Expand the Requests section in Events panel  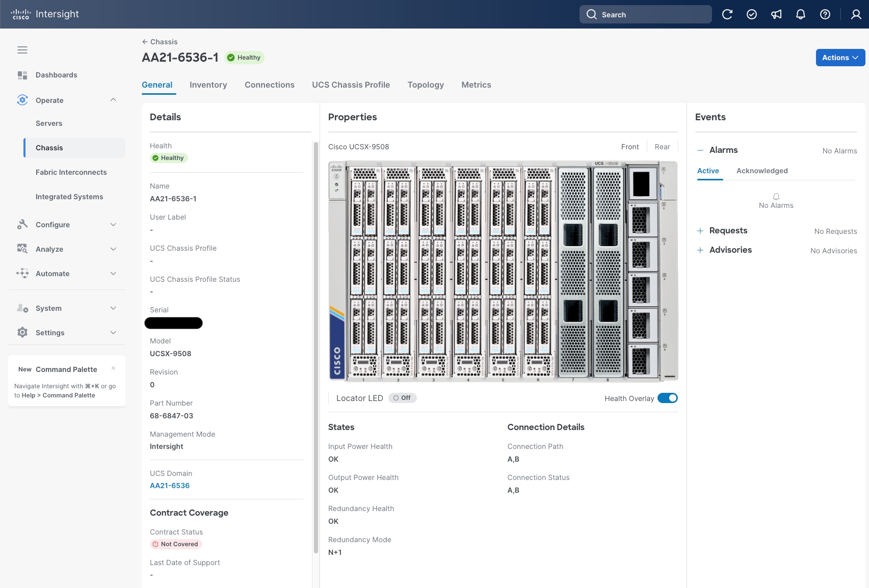pos(700,230)
